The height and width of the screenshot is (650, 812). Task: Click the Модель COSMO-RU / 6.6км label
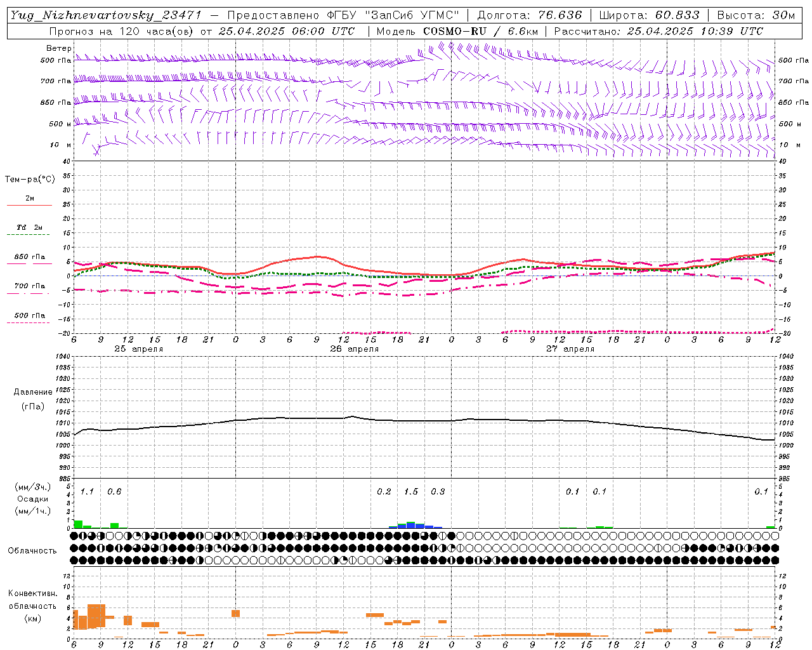pyautogui.click(x=457, y=31)
